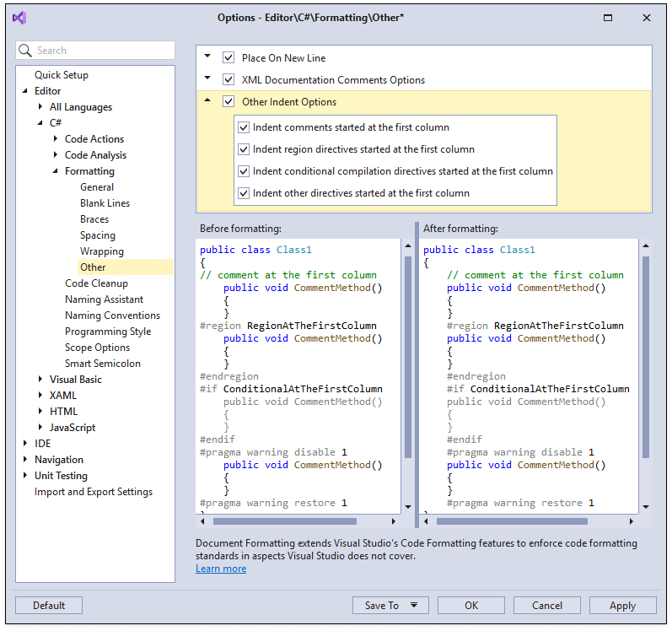Click the Save To dropdown arrow
Viewport: 672px width, 631px height.
[414, 605]
